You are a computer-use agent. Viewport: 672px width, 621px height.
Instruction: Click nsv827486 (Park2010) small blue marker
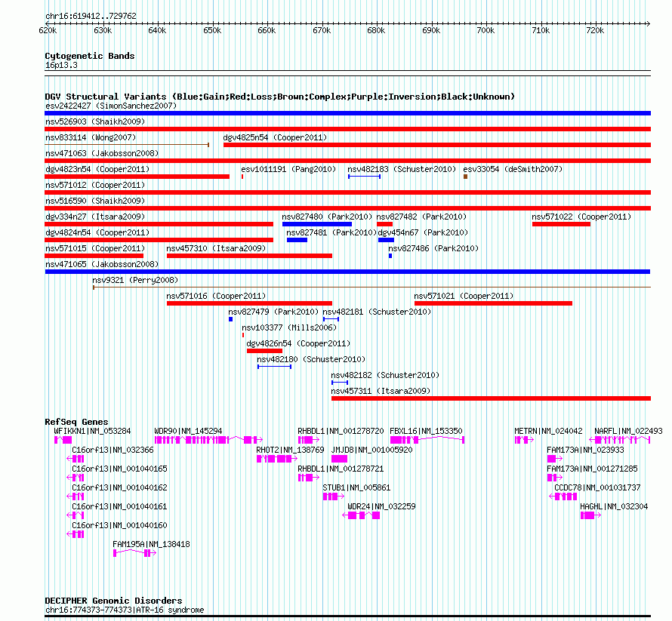(x=390, y=256)
